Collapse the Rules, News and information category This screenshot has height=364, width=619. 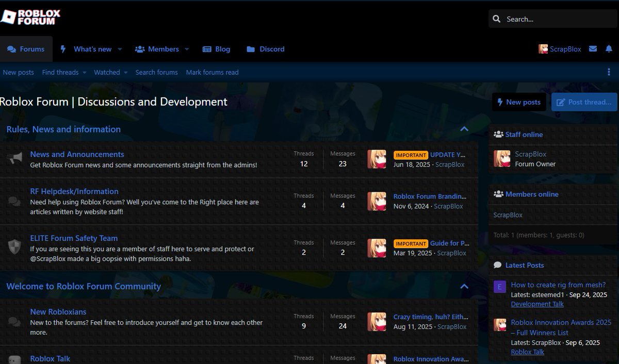pos(464,129)
